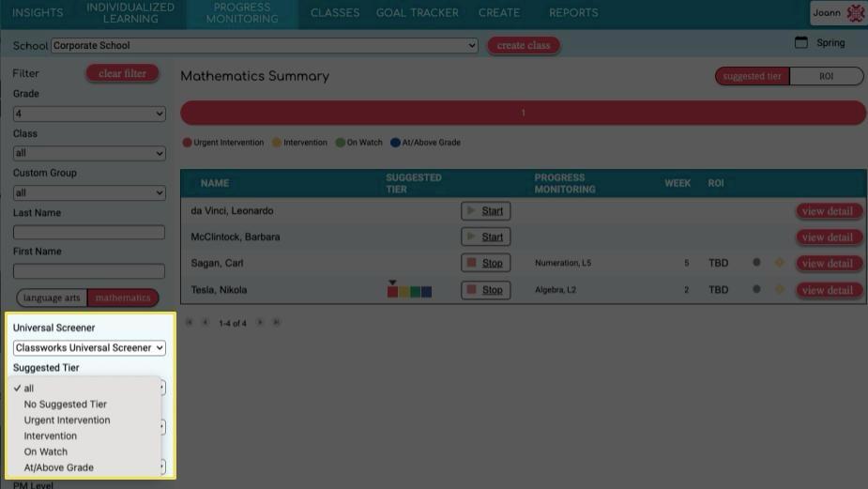
Task: Click the name 'Tesla, Nikola'
Action: tap(219, 290)
